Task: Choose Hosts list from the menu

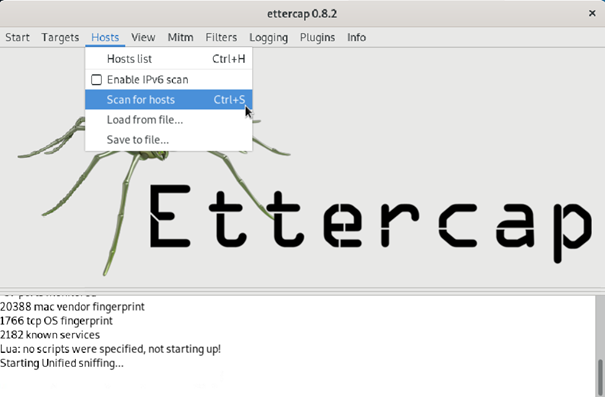Action: 169,59
